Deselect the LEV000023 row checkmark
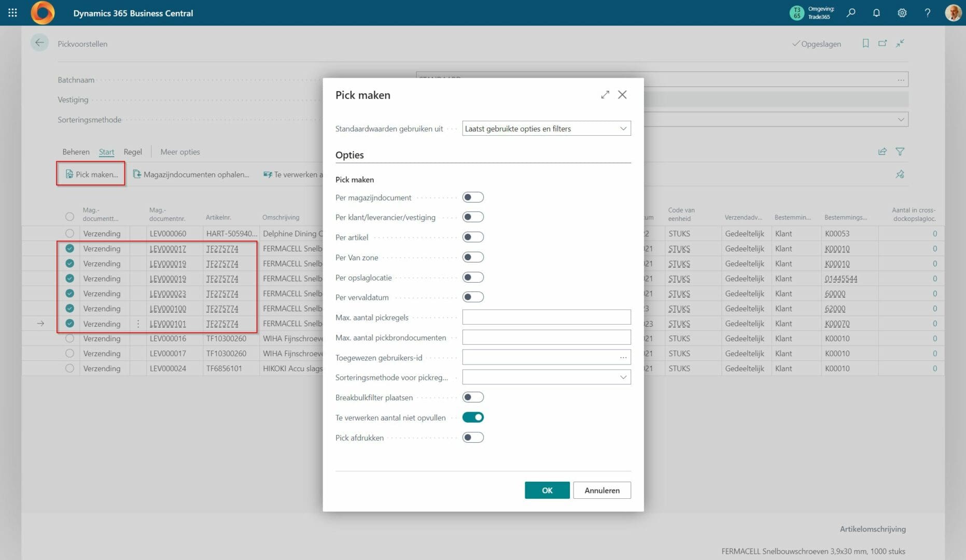Screen dimensions: 966x560 pyautogui.click(x=69, y=293)
